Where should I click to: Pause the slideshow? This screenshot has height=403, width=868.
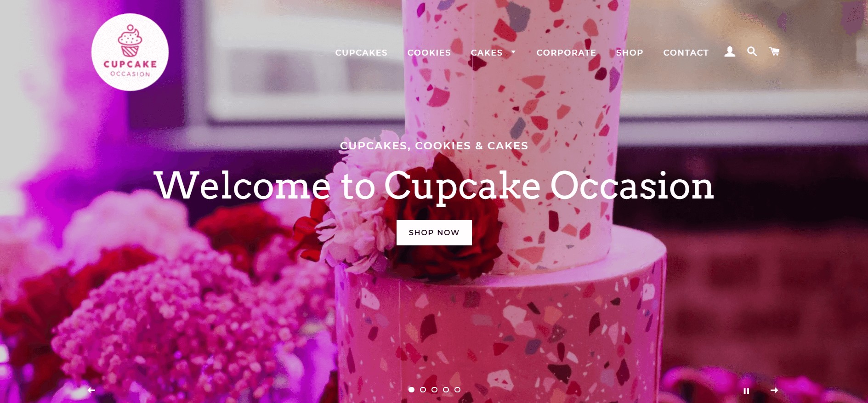746,391
